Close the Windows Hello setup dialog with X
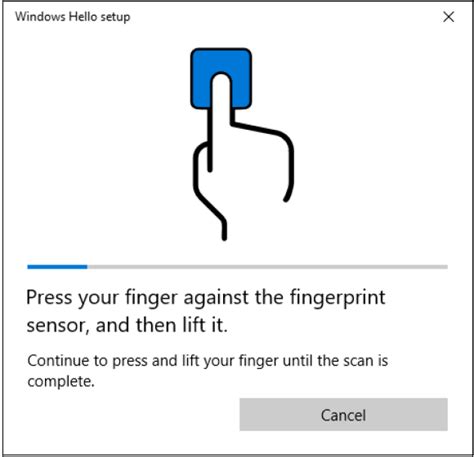Screen dimensions: 474x457 [449, 17]
